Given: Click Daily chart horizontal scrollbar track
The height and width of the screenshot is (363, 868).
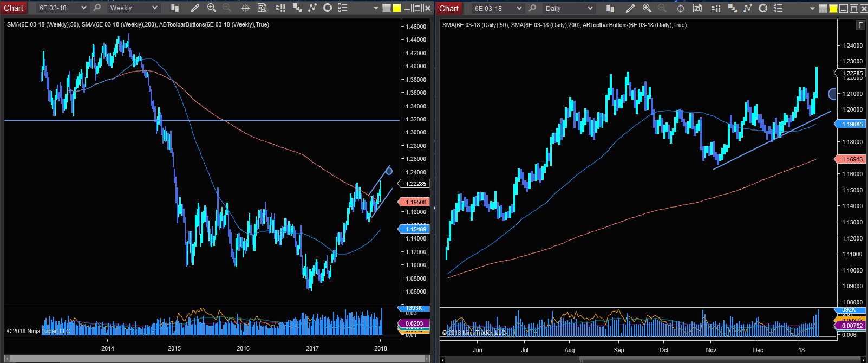Looking at the screenshot, I should pyautogui.click(x=652, y=359).
